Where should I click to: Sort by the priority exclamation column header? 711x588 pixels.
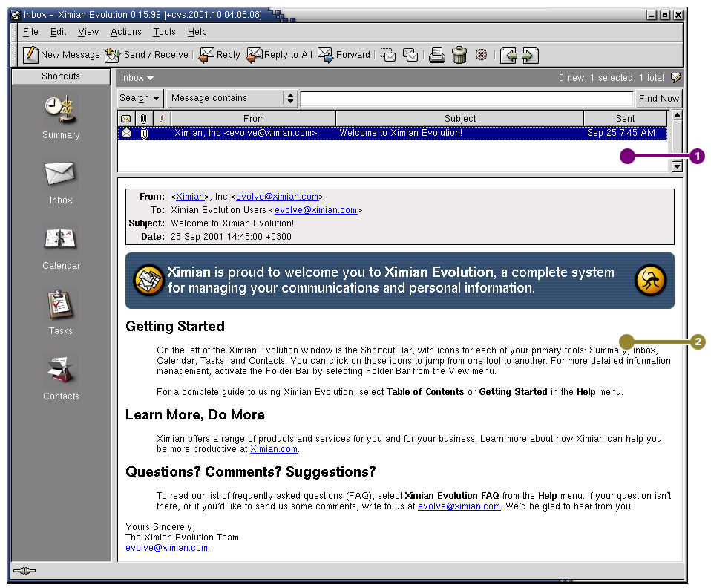click(x=162, y=119)
